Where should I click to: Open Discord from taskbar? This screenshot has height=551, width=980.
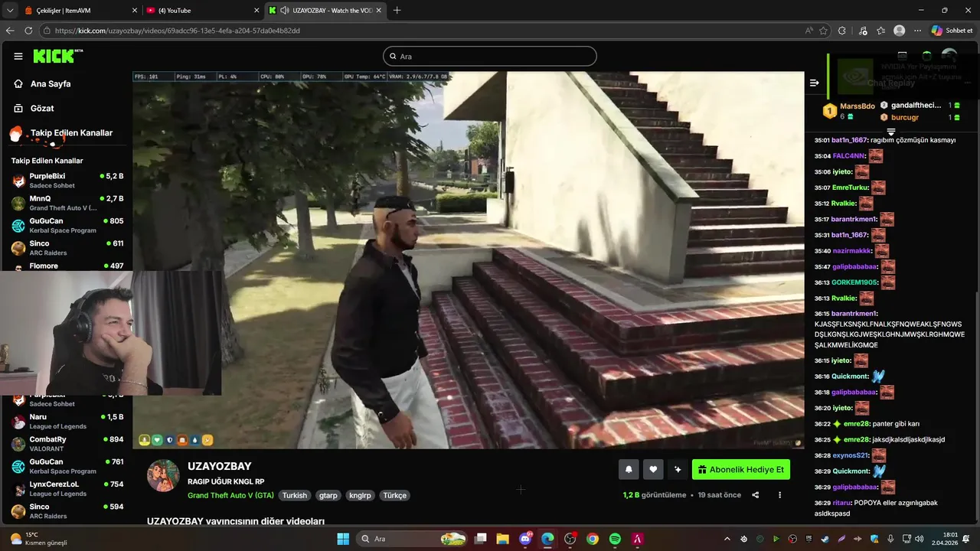tap(525, 539)
